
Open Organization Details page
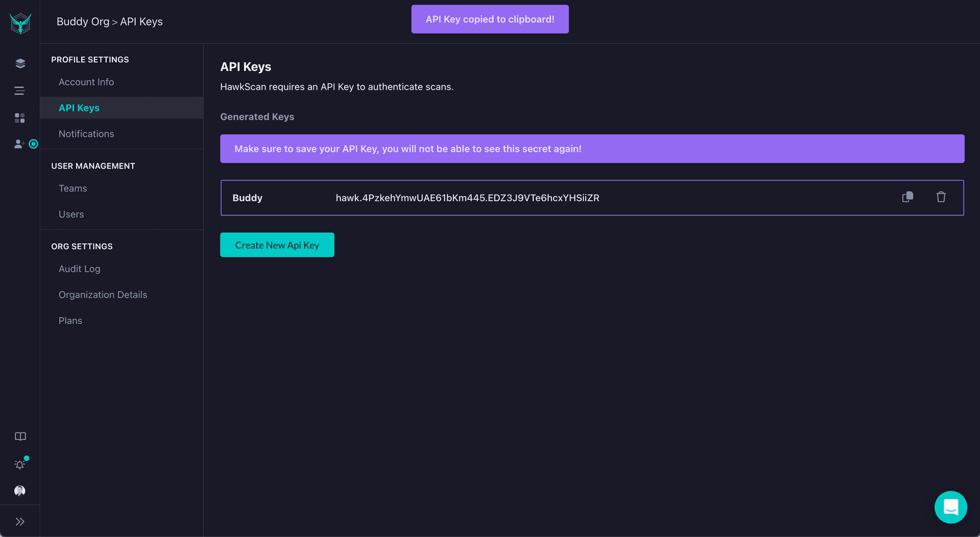(x=103, y=295)
